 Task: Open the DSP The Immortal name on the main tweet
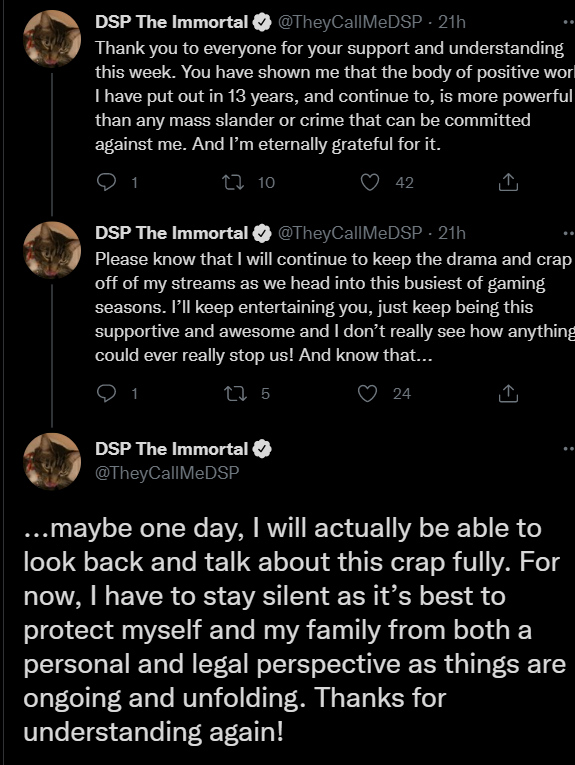coord(172,449)
